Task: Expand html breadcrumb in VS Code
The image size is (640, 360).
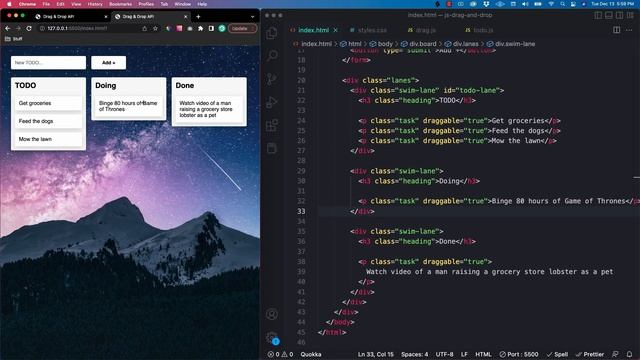Action: (x=351, y=44)
